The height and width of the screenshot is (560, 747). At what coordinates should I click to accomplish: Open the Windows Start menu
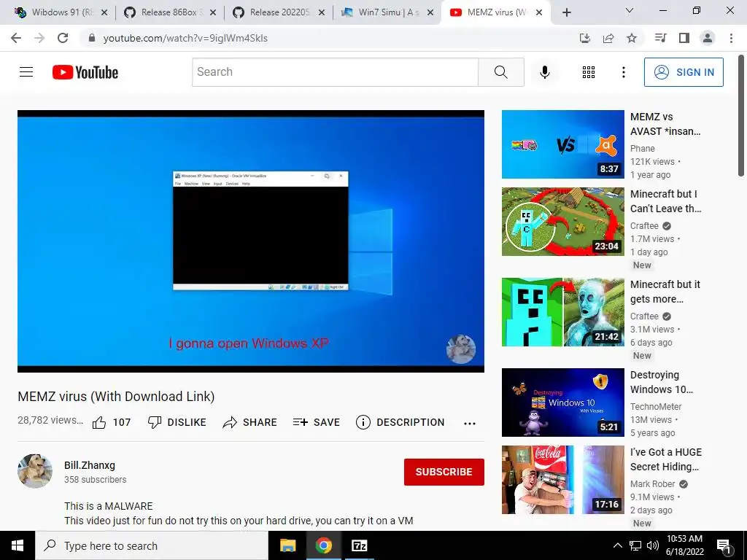18,545
